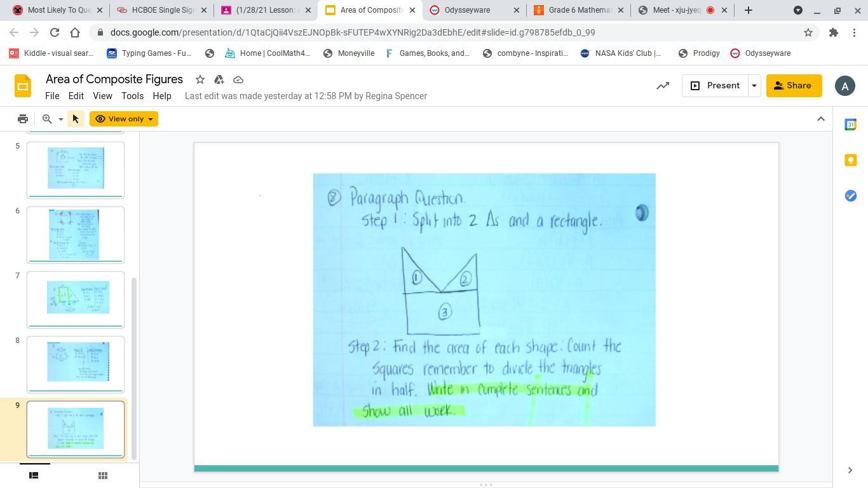The height and width of the screenshot is (488, 868).
Task: Open document status via the cloud icon
Action: coord(238,79)
